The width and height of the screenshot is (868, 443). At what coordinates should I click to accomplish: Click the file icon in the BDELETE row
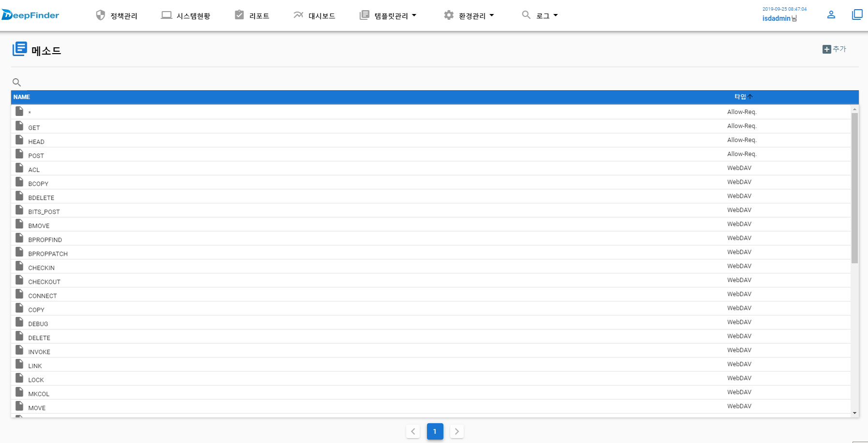[19, 196]
